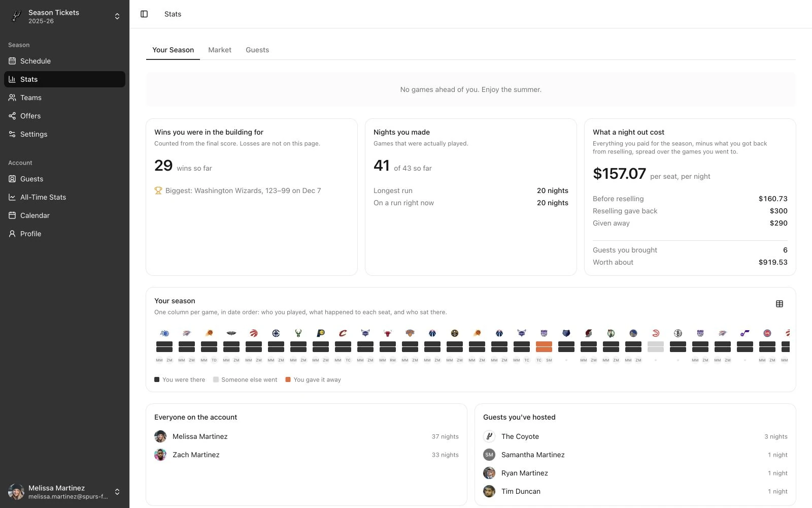812x508 pixels.
Task: Select the Denver Nuggets game logo
Action: click(455, 333)
